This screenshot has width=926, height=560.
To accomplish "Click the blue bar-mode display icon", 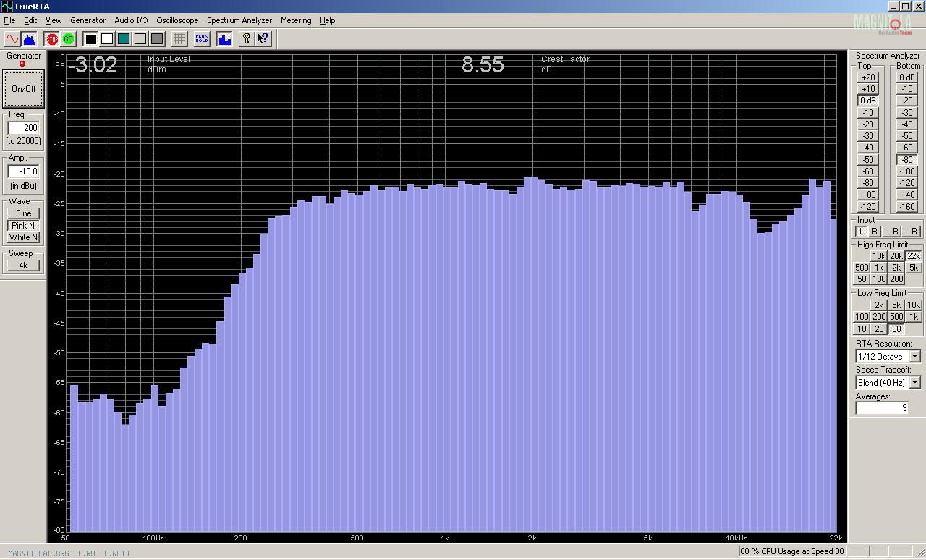I will [x=224, y=39].
